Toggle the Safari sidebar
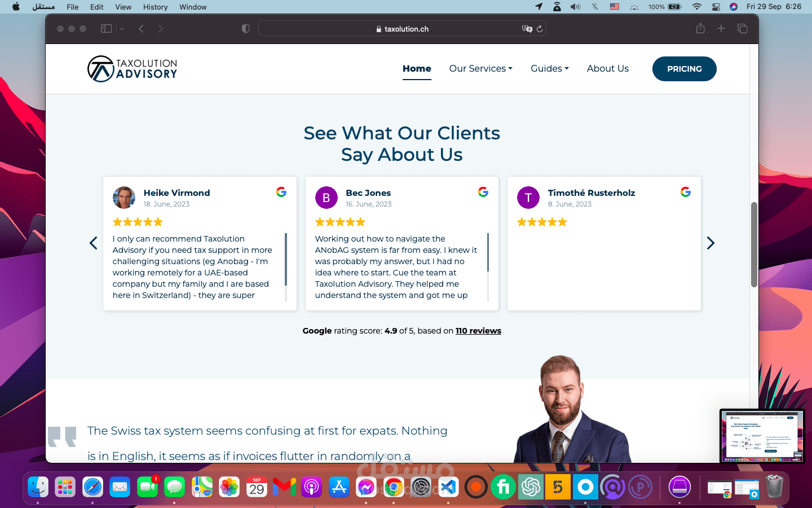The image size is (812, 508). click(x=106, y=29)
